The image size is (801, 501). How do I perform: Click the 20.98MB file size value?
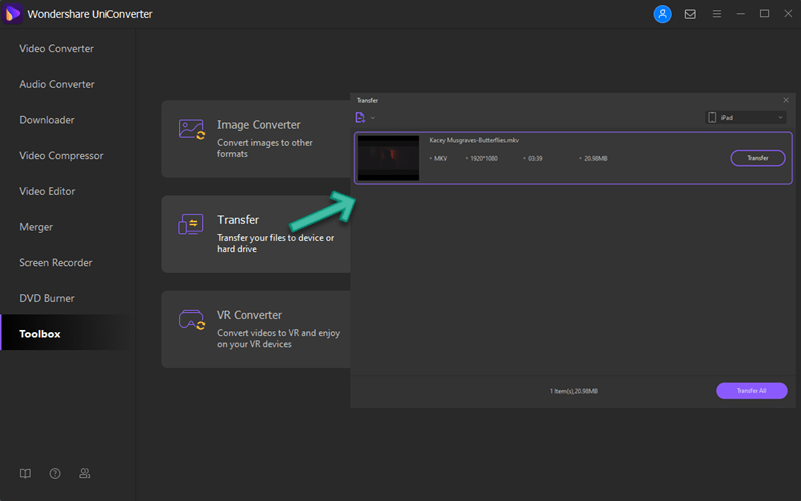tap(596, 159)
